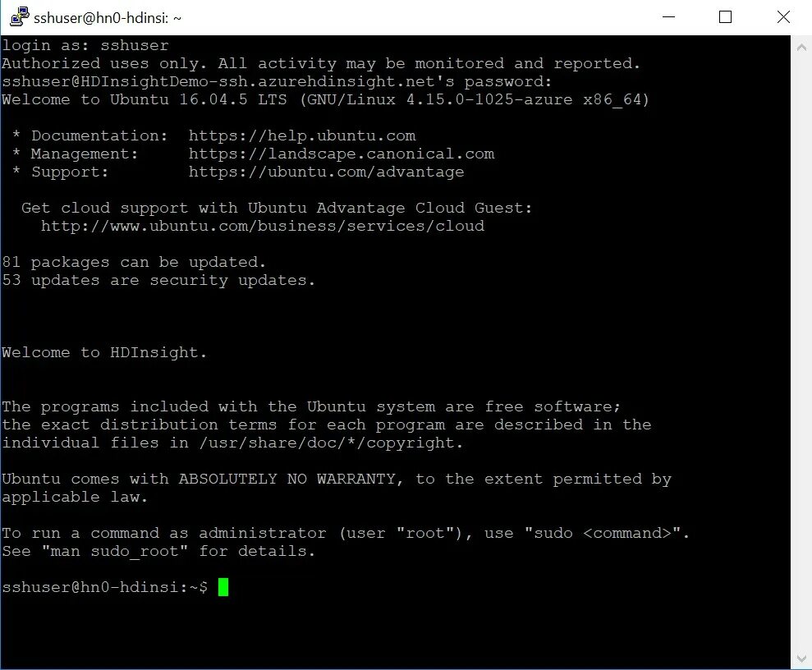Click the 'login as: sshuser' line
This screenshot has width=812, height=670.
pyautogui.click(x=85, y=45)
